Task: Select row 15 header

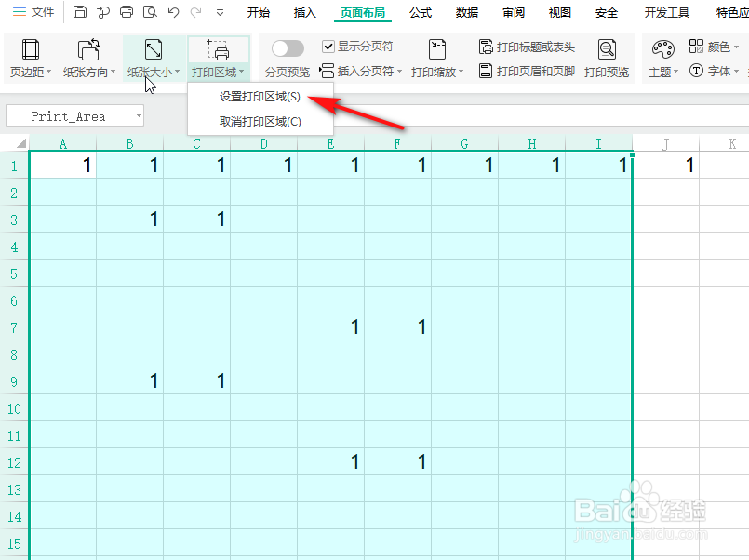Action: [x=14, y=543]
